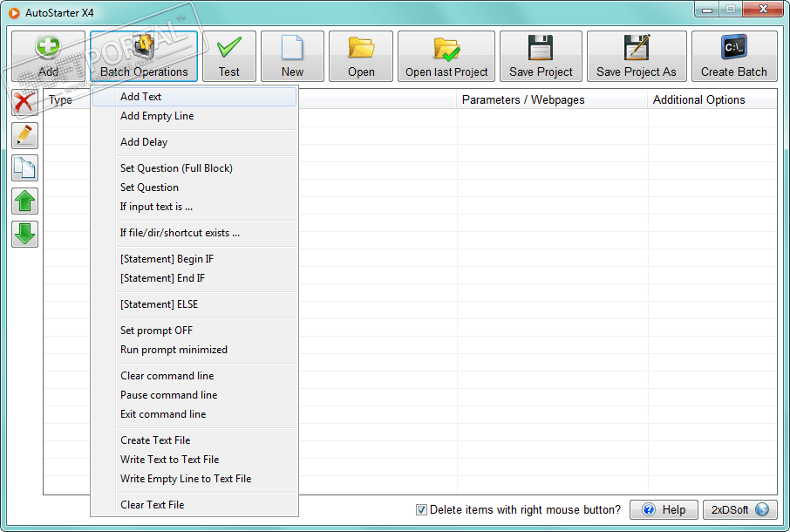This screenshot has height=532, width=790.
Task: Select 'Write Empty Line to Text File'
Action: click(x=194, y=479)
